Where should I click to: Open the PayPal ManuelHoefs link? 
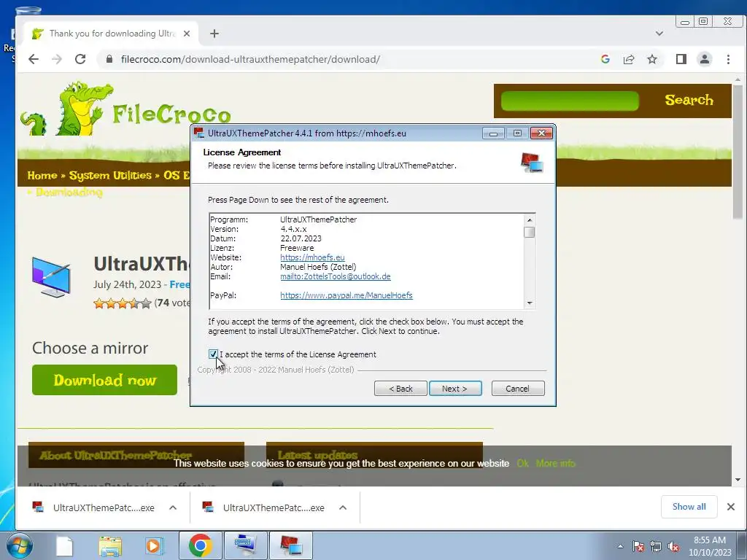(x=347, y=296)
